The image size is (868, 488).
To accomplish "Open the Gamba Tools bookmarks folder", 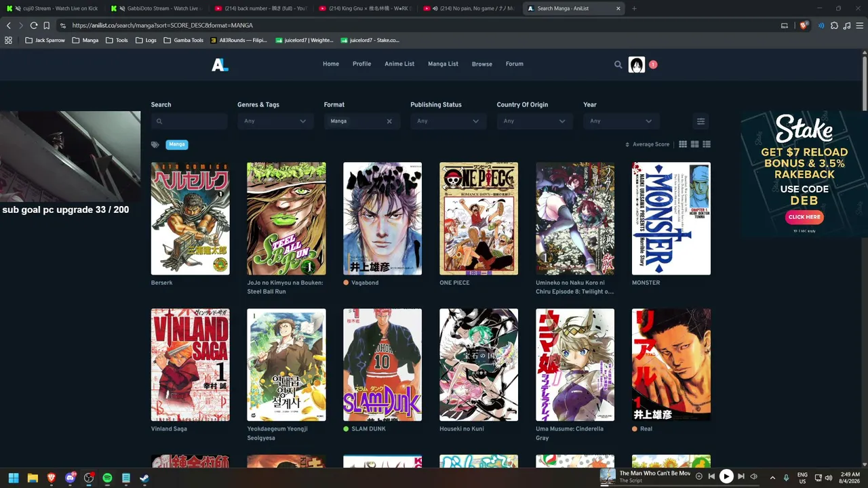I will pos(183,40).
